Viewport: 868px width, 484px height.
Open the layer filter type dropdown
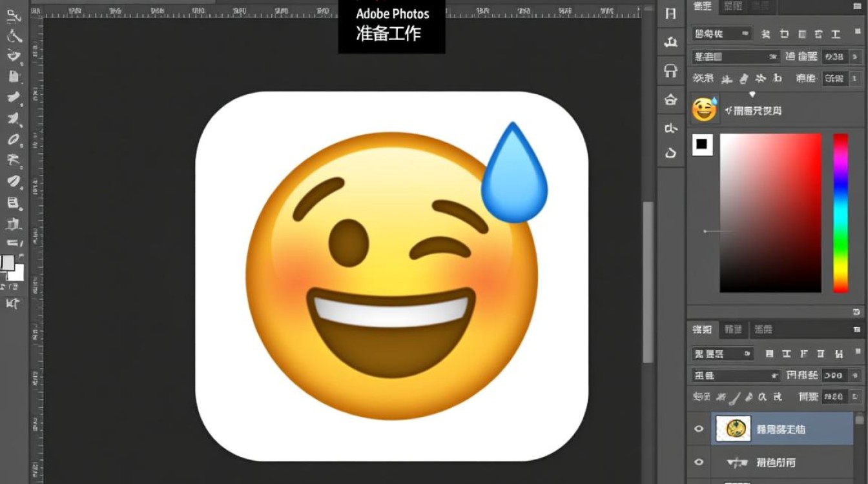723,354
